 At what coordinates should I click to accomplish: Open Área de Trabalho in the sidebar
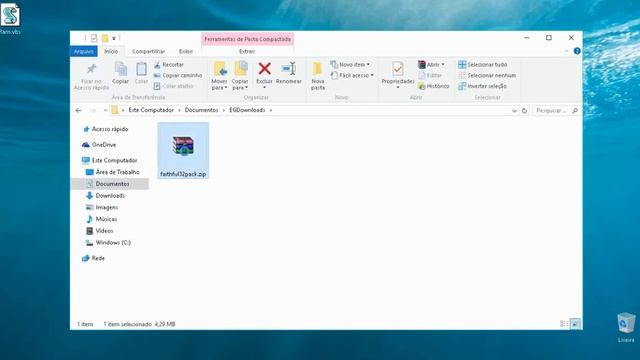click(113, 172)
